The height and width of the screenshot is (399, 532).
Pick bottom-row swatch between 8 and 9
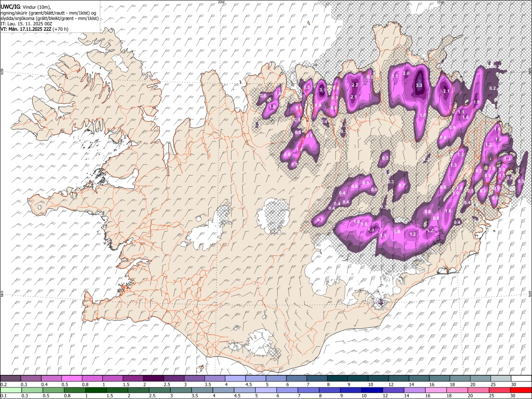(x=330, y=390)
